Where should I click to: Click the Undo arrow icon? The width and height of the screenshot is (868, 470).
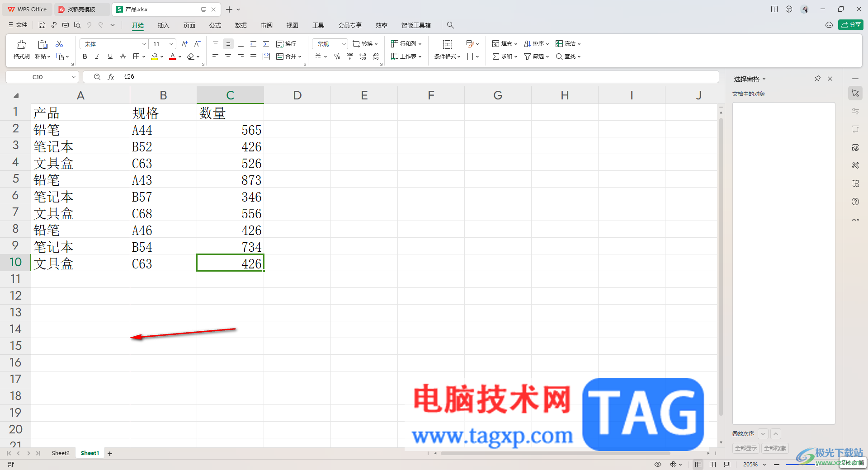coord(89,25)
